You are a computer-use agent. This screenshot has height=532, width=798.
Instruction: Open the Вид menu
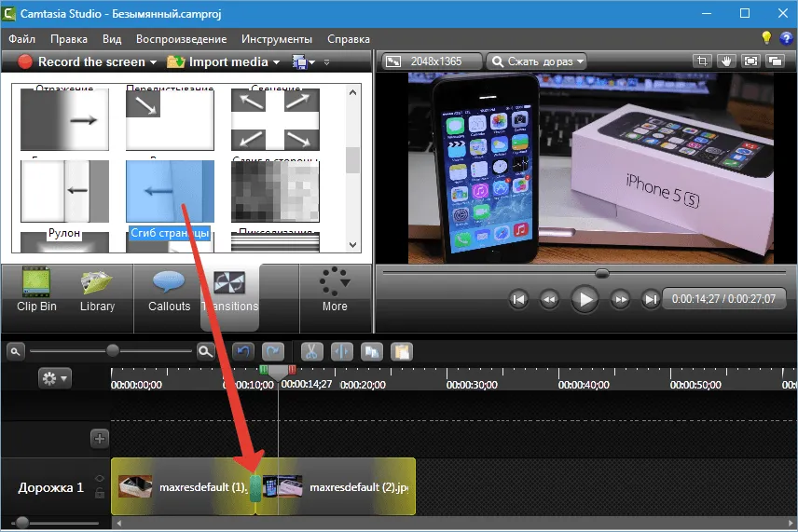point(112,39)
